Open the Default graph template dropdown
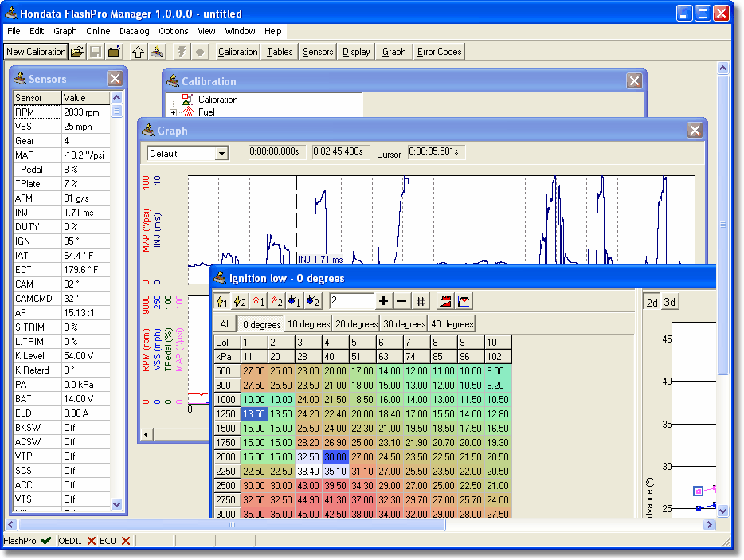This screenshot has height=560, width=744. 221,153
